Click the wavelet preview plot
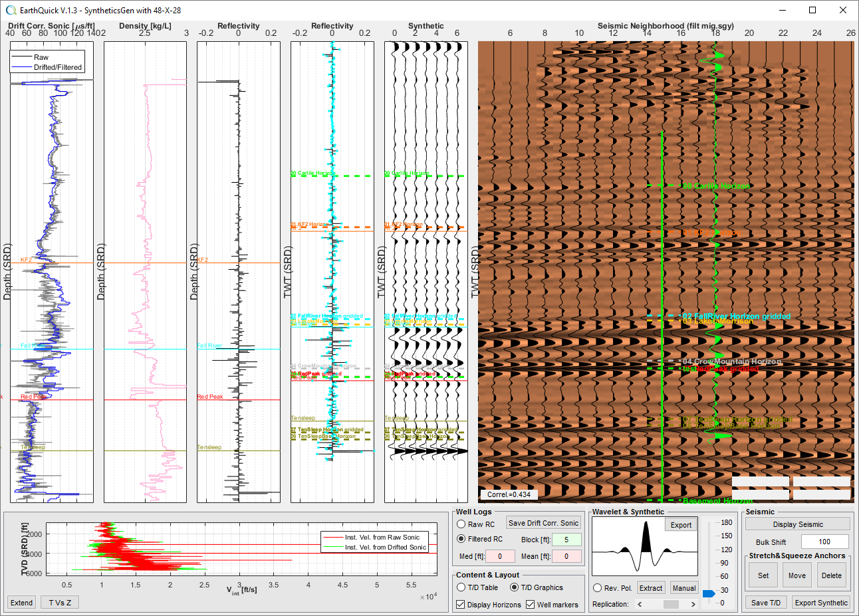Viewport: 859px width, 616px height. (x=645, y=546)
